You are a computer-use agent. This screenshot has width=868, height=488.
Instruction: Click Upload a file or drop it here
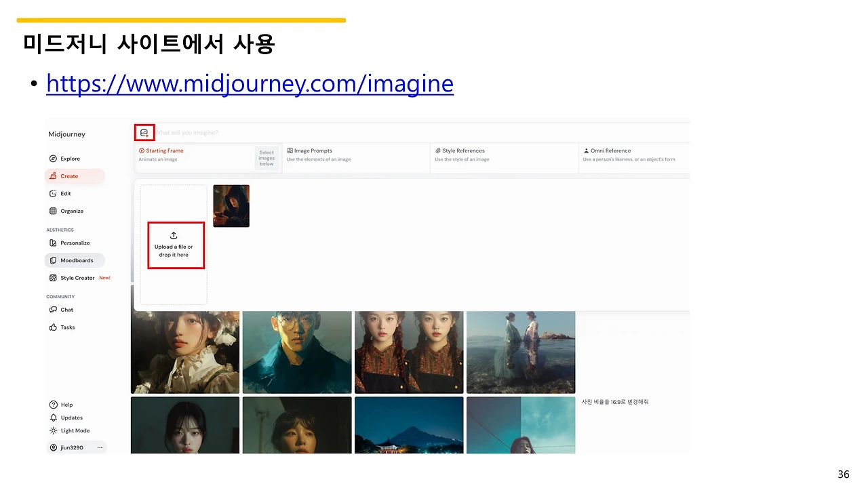pyautogui.click(x=175, y=245)
